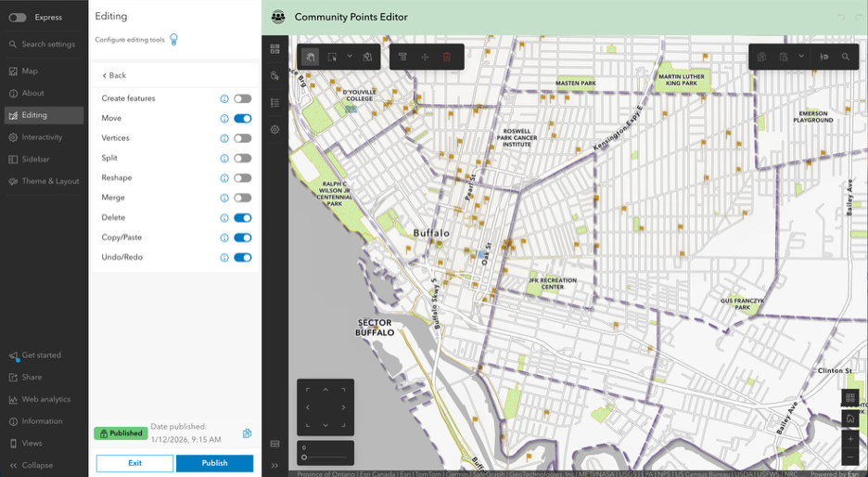
Task: Open Web analytics
Action: tap(44, 399)
